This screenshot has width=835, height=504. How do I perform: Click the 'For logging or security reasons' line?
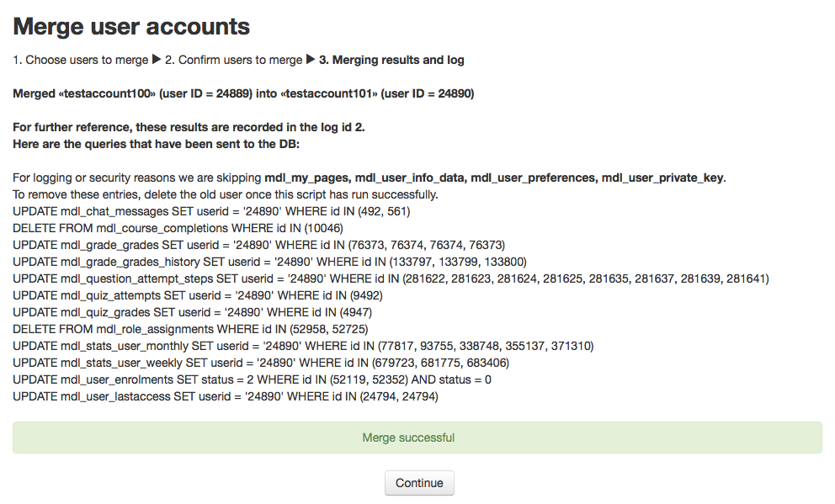(369, 178)
